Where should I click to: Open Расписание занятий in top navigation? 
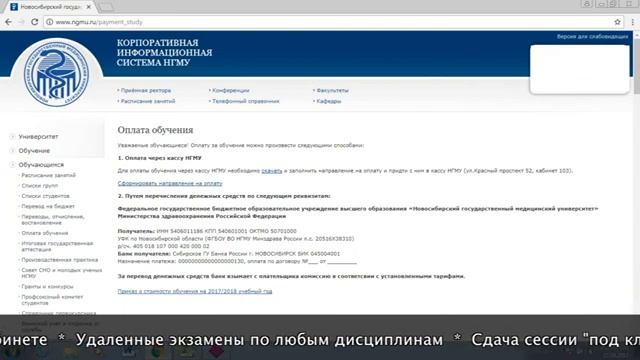point(148,101)
